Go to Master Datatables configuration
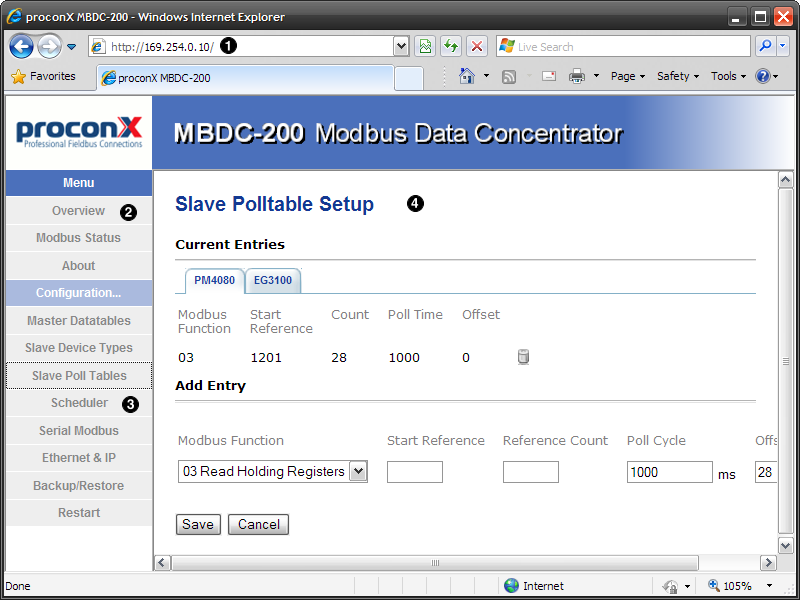 [x=79, y=320]
